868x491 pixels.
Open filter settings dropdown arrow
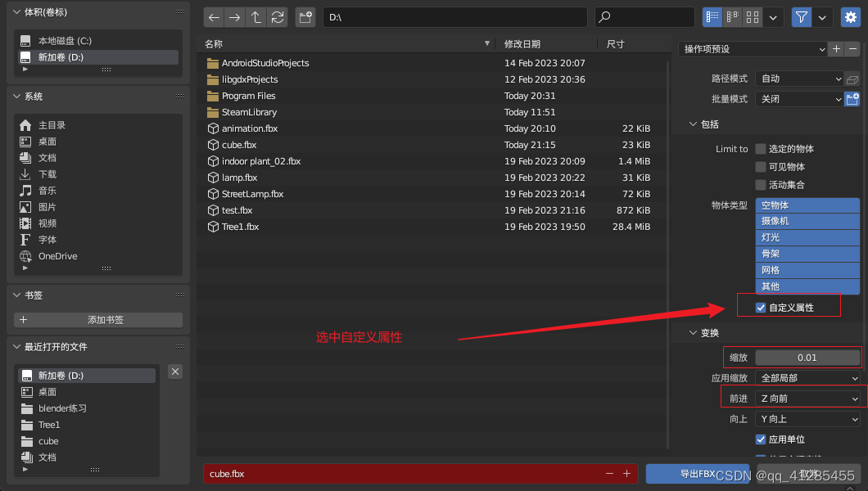823,18
